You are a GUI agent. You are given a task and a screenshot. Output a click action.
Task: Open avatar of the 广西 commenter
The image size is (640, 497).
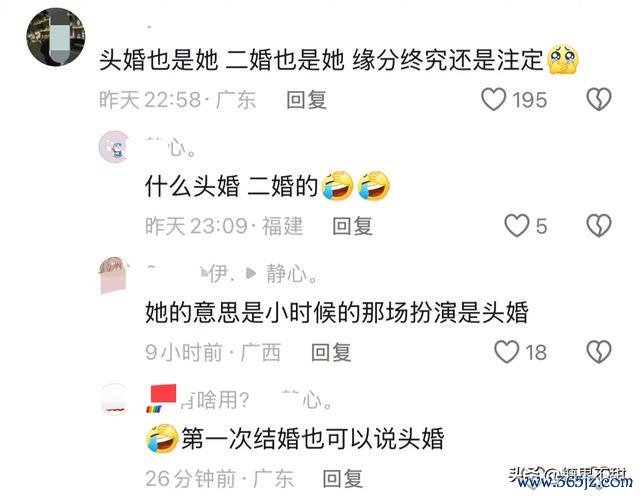tap(114, 275)
